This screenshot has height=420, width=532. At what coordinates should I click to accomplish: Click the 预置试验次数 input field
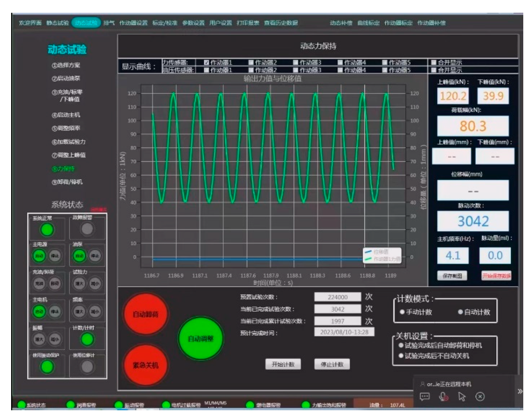337,297
